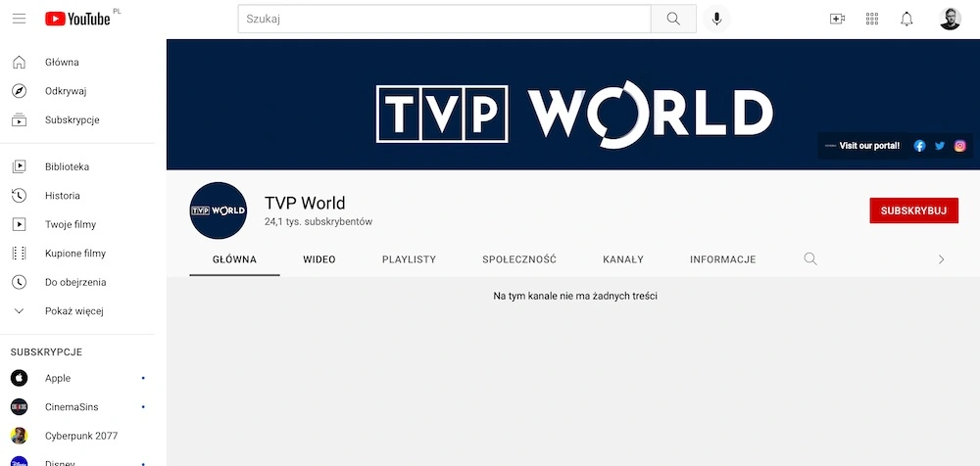Click the TVP World channel name
The height and width of the screenshot is (466, 980).
305,203
